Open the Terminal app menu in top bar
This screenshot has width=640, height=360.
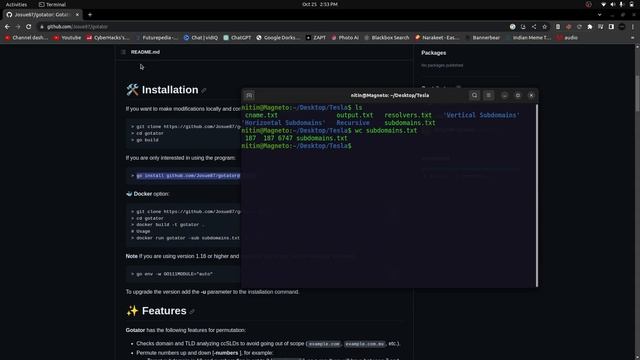pyautogui.click(x=52, y=4)
